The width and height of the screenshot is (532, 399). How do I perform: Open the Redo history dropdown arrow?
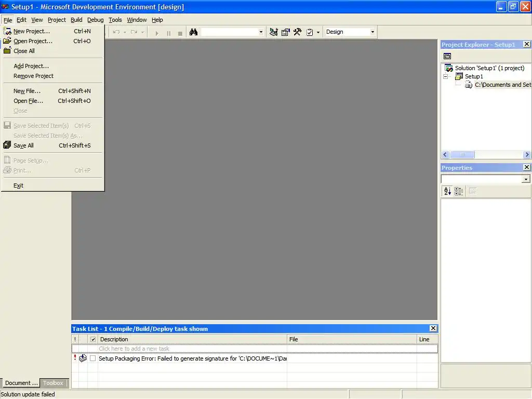click(x=142, y=32)
